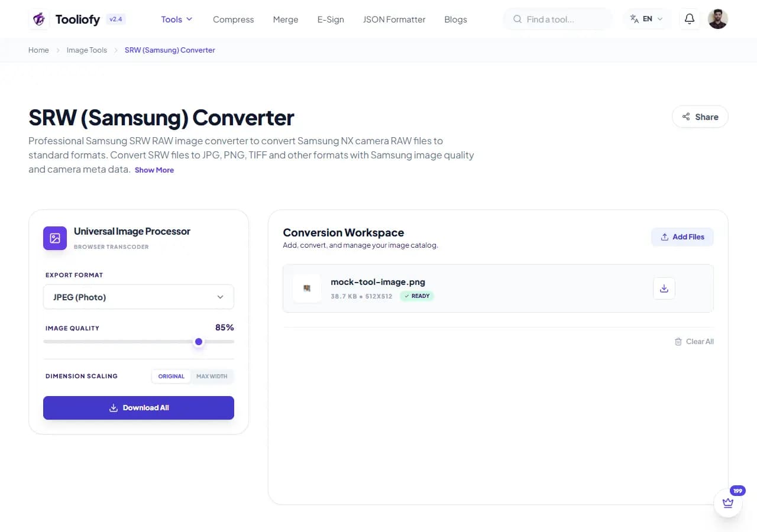Open the Merge nav item
Image resolution: width=757 pixels, height=532 pixels.
(x=286, y=20)
